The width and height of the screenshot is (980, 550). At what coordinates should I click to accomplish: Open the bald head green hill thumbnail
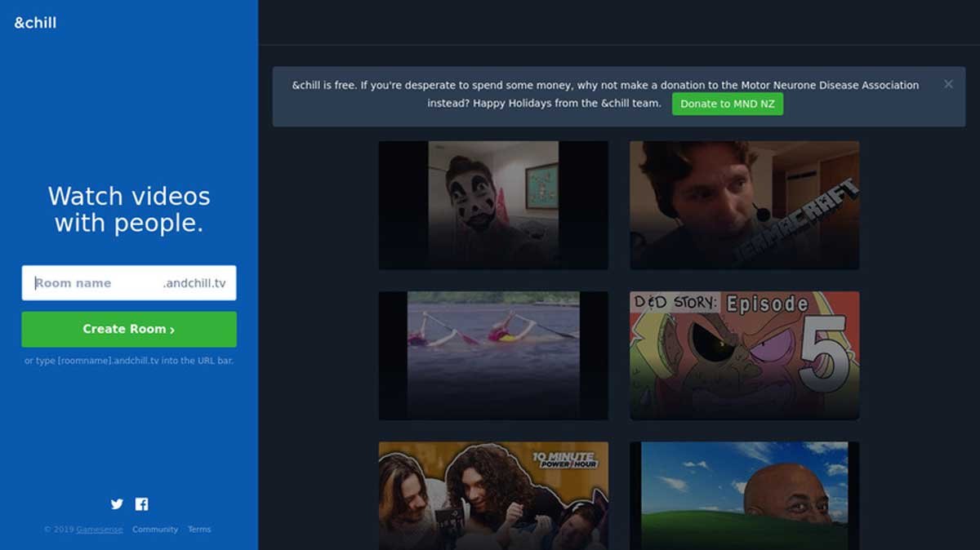(x=744, y=495)
